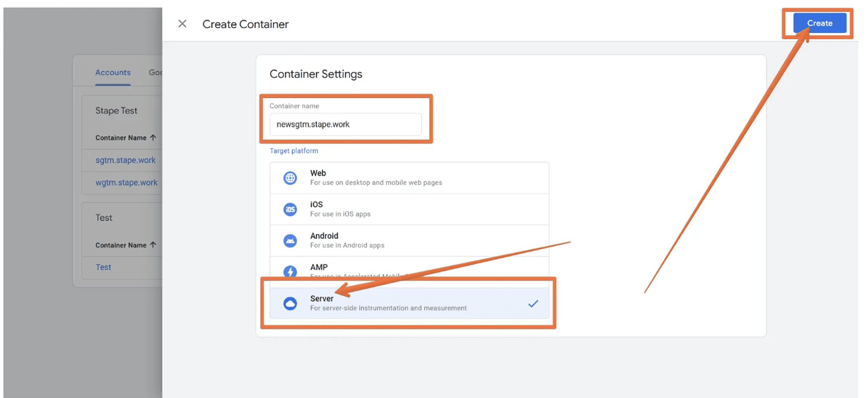This screenshot has height=398, width=868.
Task: Select Android as the target platform
Action: click(381, 240)
